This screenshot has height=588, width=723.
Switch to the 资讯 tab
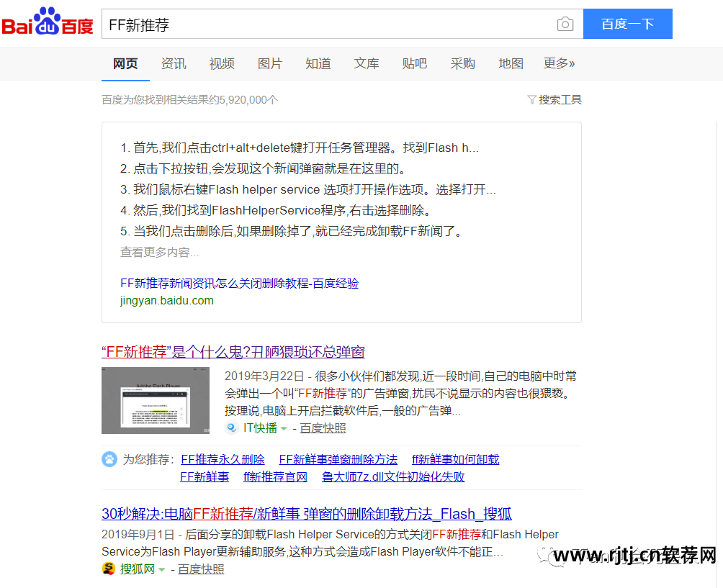click(173, 63)
